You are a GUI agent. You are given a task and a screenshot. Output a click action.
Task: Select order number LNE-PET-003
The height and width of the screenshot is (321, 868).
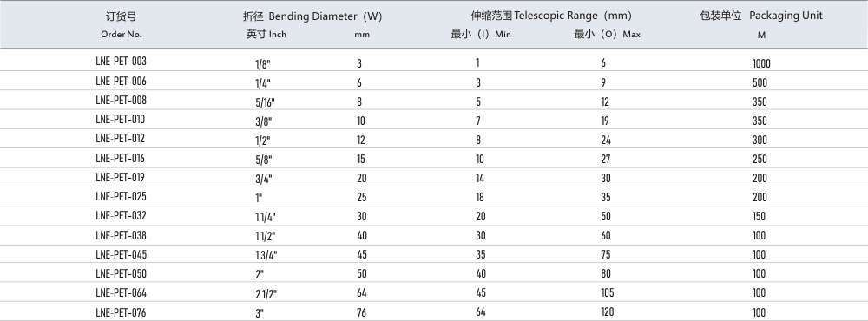(121, 62)
